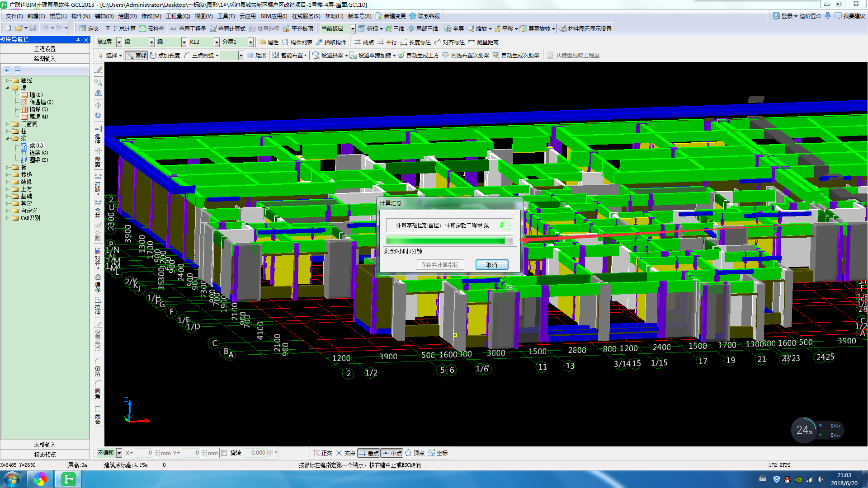Open 查看工程量 quantity viewer
868x488 pixels.
(188, 28)
